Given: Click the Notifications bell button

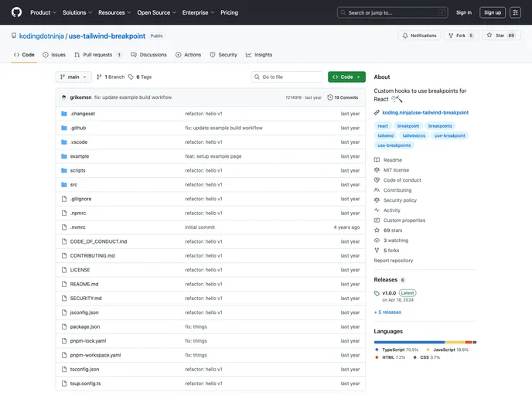Looking at the screenshot, I should click(x=419, y=36).
